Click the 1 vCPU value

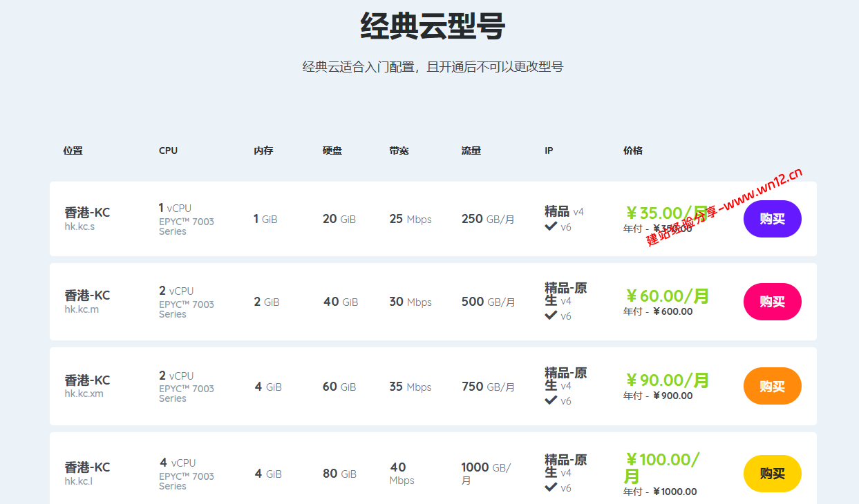[175, 208]
